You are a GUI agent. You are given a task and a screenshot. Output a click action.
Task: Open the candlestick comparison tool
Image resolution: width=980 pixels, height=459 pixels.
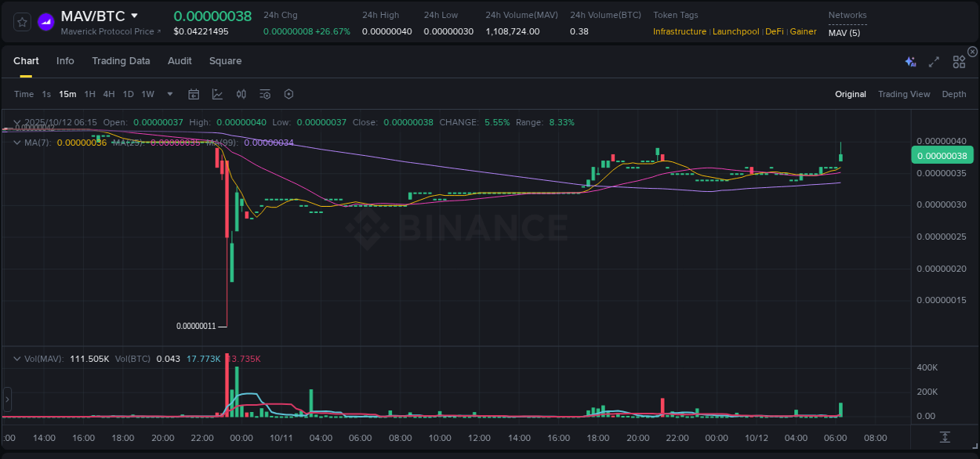point(241,94)
